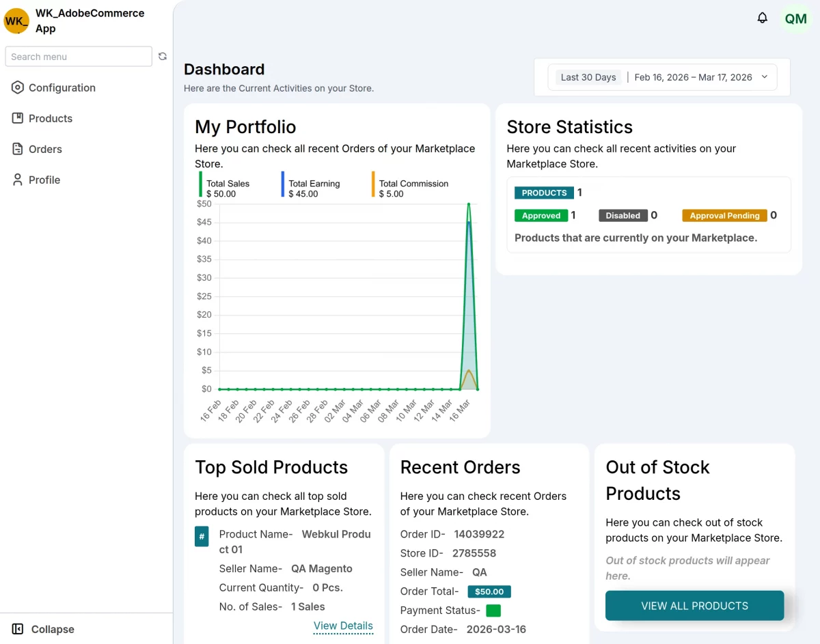Click the WK_AdobeCommerce App logo

[16, 21]
